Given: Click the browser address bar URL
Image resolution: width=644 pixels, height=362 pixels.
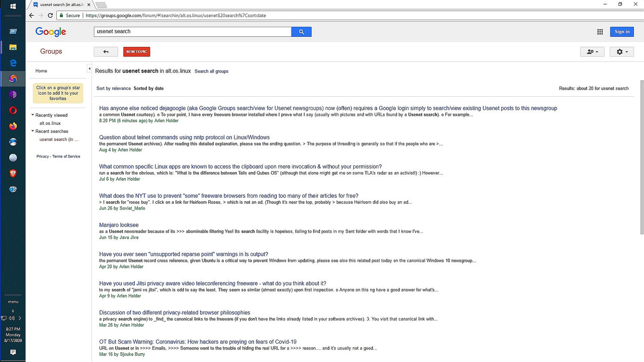Looking at the screenshot, I should tap(176, 16).
